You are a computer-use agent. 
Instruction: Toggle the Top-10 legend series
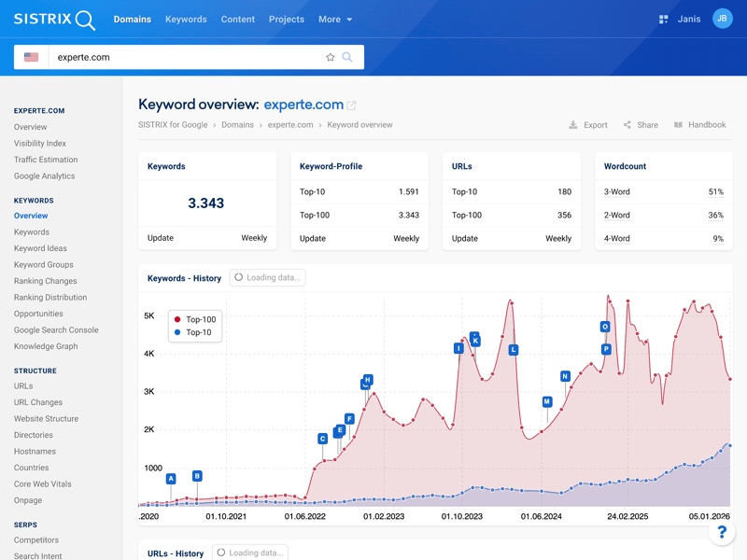coord(192,332)
